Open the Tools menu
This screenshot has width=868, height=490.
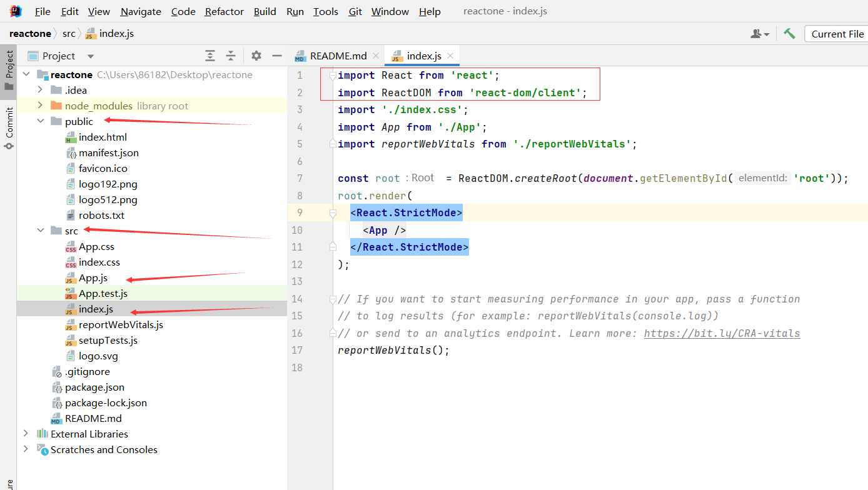[x=326, y=11]
